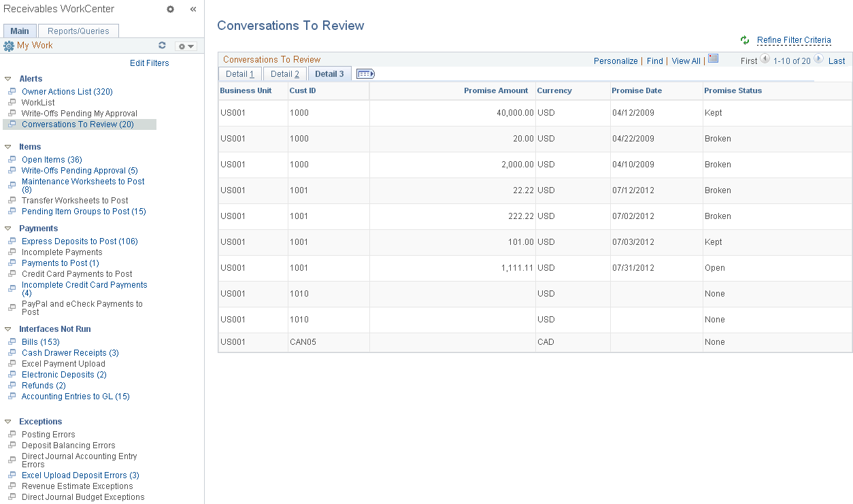Click icon beside Bills (153)

(12, 341)
